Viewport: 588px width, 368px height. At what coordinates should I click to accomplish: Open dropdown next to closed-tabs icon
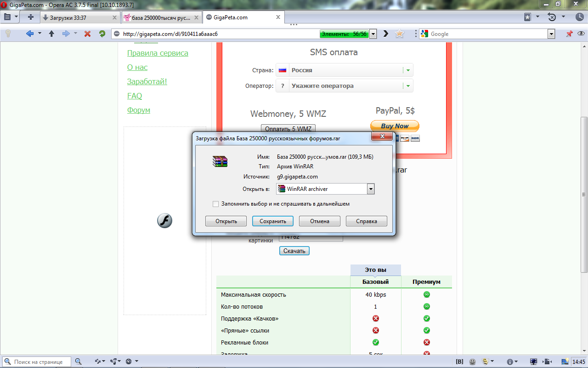point(563,17)
